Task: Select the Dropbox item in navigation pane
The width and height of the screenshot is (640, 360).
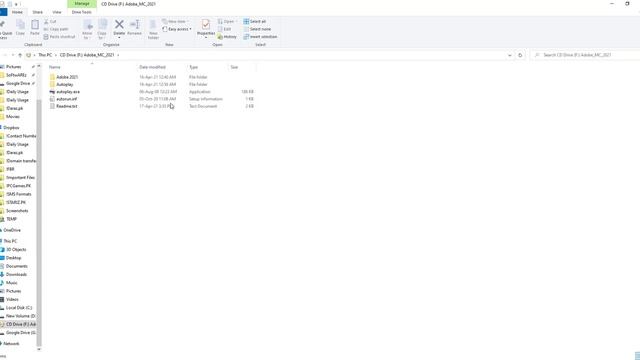Action: click(x=11, y=128)
